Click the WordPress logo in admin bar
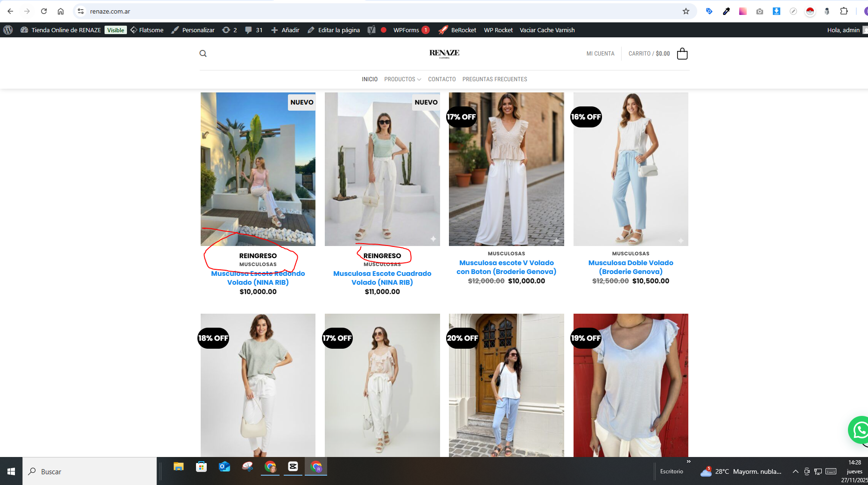This screenshot has width=868, height=485. click(8, 30)
